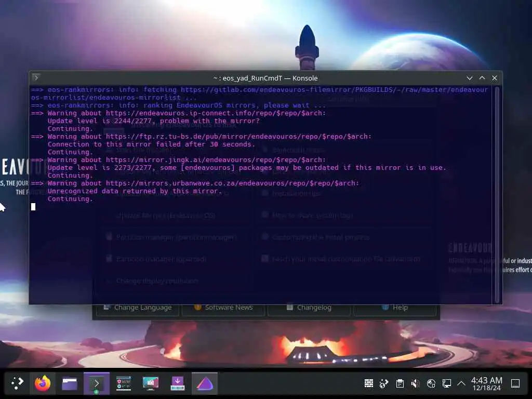Open the network connections tray icon
The height and width of the screenshot is (399, 532).
coord(446,383)
